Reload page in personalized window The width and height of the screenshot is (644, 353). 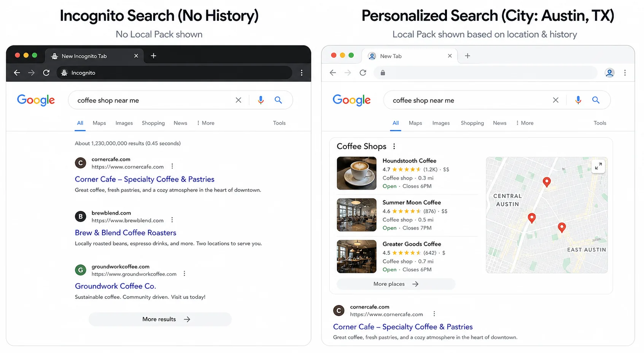point(363,73)
